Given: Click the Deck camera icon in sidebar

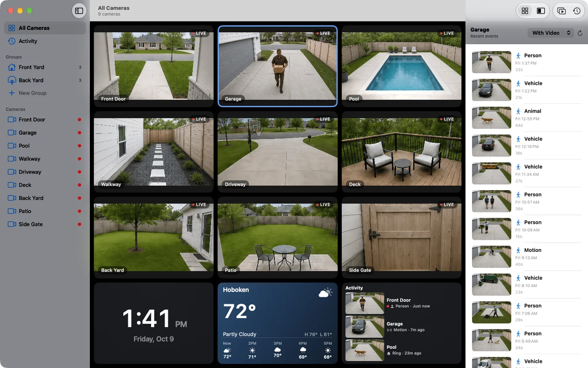Looking at the screenshot, I should click(12, 185).
